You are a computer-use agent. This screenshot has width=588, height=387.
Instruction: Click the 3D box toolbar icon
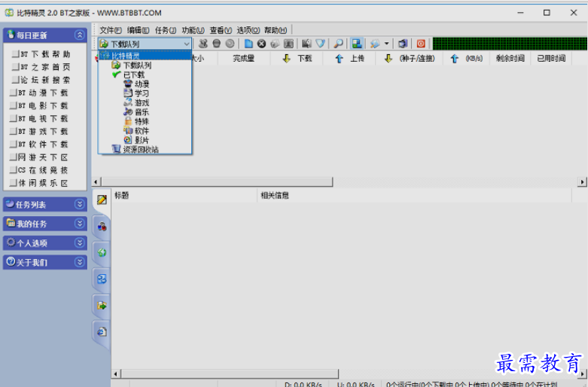pyautogui.click(x=403, y=44)
